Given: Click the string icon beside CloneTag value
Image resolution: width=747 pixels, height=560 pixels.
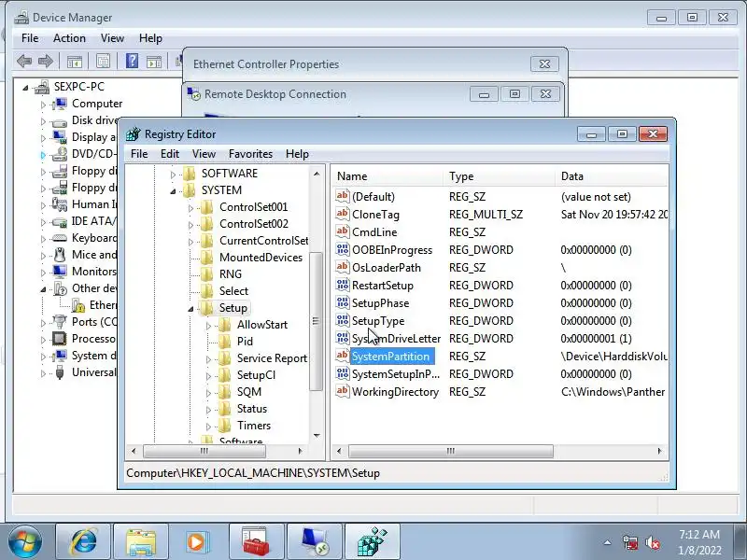Looking at the screenshot, I should [x=342, y=215].
